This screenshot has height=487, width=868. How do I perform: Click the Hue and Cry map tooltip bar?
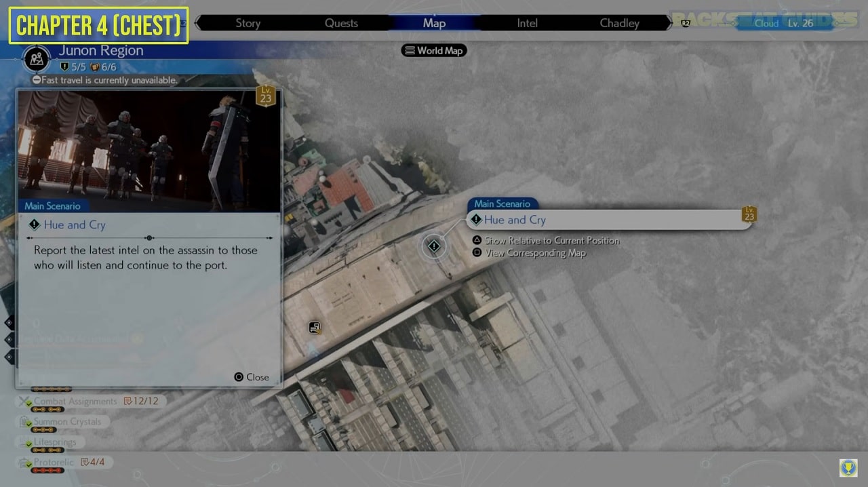pos(609,220)
